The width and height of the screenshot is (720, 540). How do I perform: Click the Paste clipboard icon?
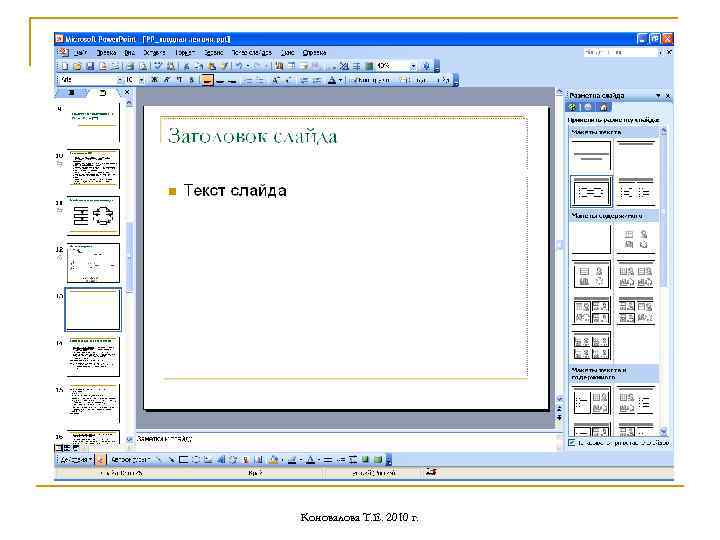(212, 66)
